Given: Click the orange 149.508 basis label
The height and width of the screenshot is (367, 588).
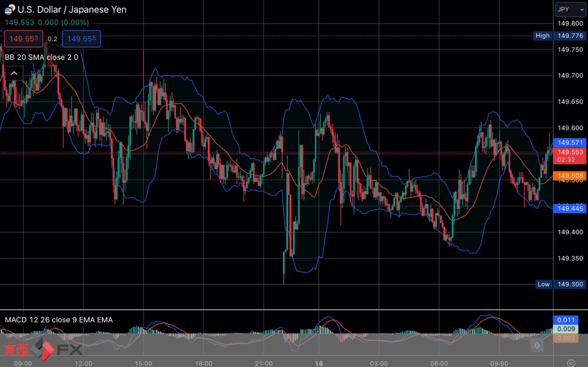Looking at the screenshot, I should 570,176.
